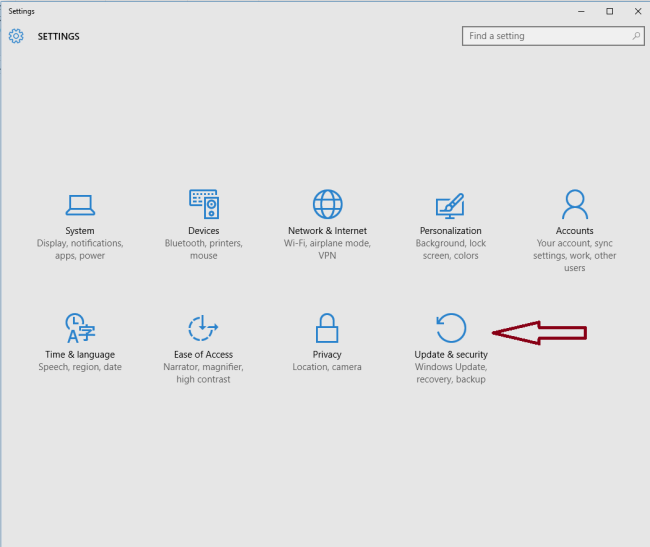
Task: Open the 'Ease of Access' text label
Action: click(x=203, y=355)
